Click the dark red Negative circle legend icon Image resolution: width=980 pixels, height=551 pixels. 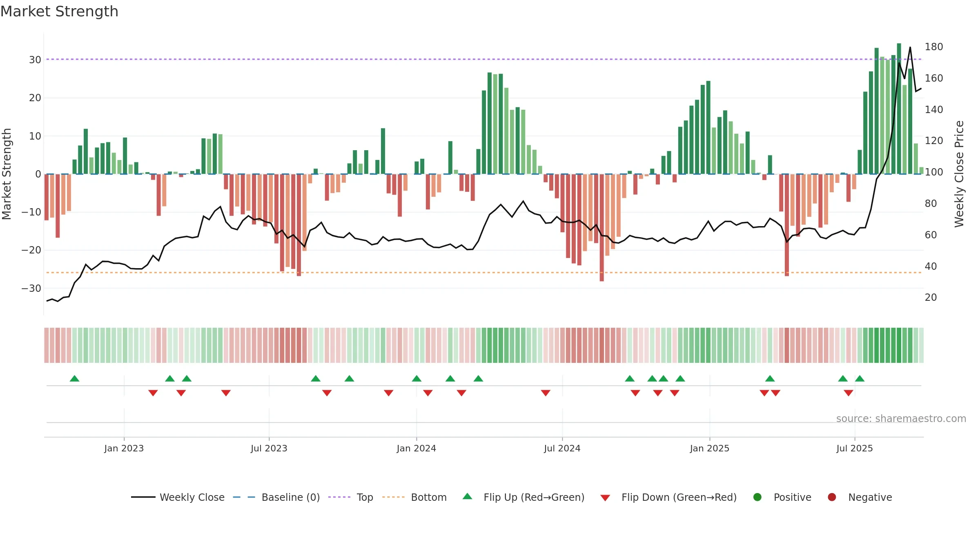[832, 497]
